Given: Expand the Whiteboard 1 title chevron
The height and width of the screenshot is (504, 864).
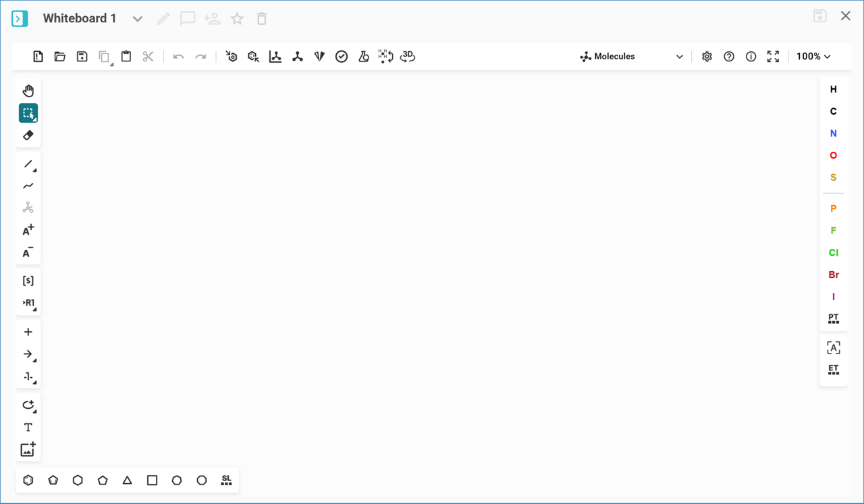Looking at the screenshot, I should [x=138, y=19].
